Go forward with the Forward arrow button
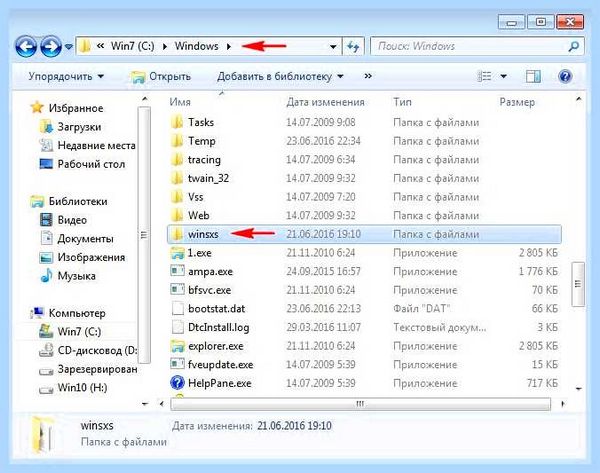The height and width of the screenshot is (473, 600). [x=51, y=46]
